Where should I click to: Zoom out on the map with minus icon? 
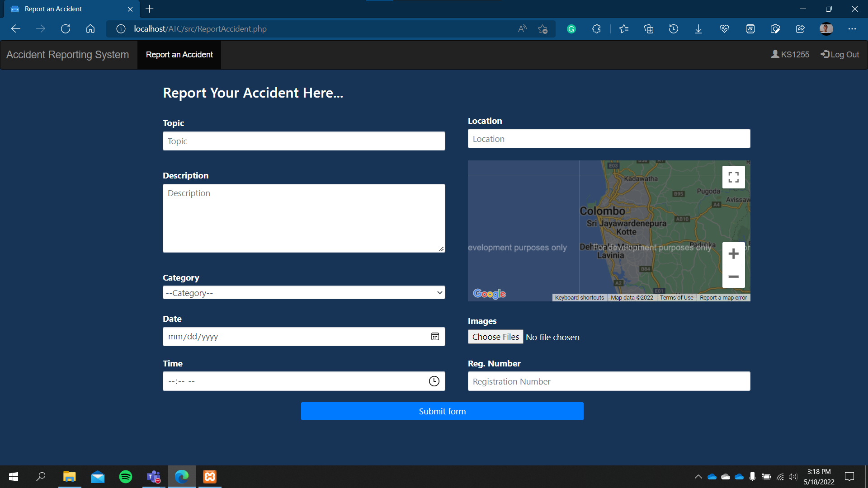pos(733,277)
